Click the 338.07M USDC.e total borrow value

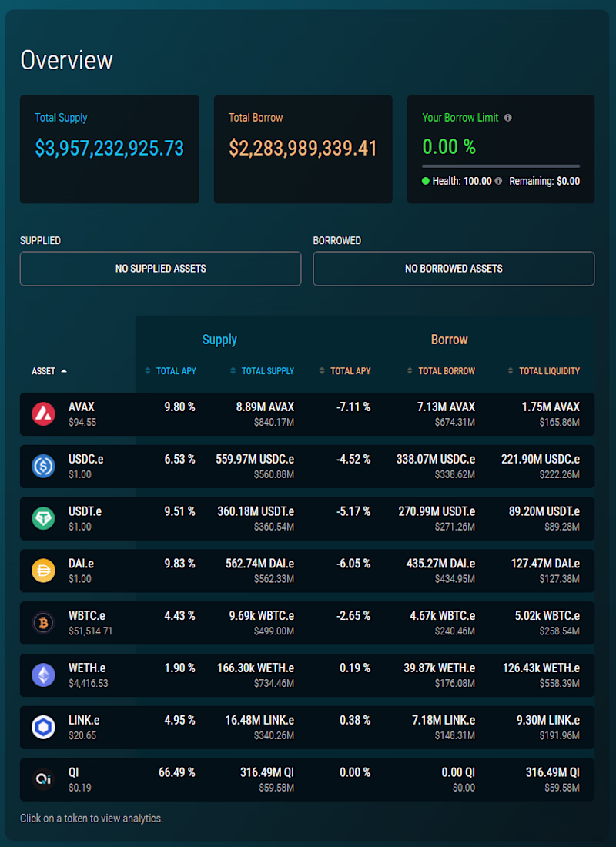(x=436, y=459)
